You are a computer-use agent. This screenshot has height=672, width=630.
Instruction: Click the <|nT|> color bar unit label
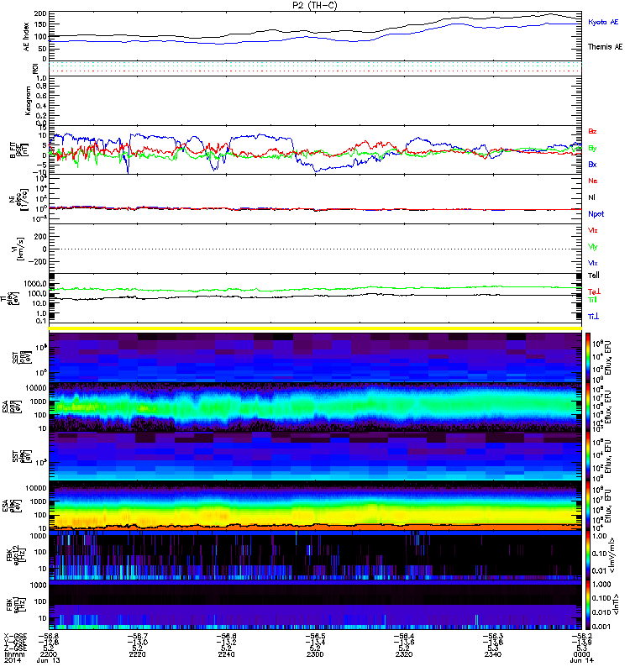click(x=617, y=605)
